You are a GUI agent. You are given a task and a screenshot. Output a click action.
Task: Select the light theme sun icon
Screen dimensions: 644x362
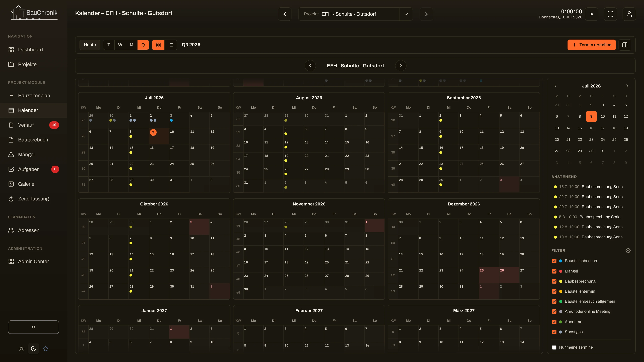coord(21,349)
